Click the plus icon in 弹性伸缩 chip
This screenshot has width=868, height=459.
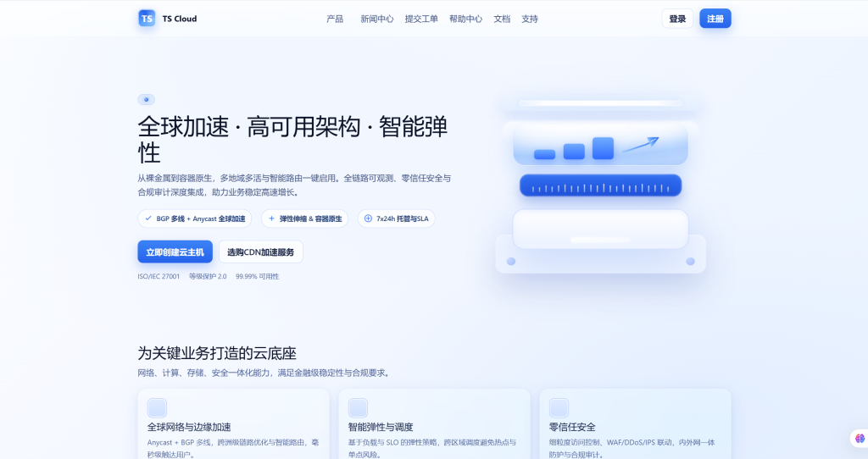pyautogui.click(x=271, y=218)
